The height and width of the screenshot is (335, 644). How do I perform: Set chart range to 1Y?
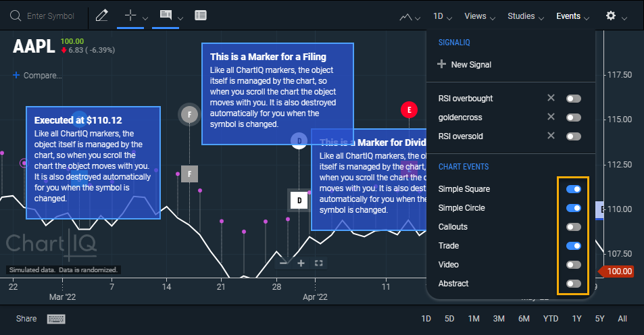click(576, 319)
